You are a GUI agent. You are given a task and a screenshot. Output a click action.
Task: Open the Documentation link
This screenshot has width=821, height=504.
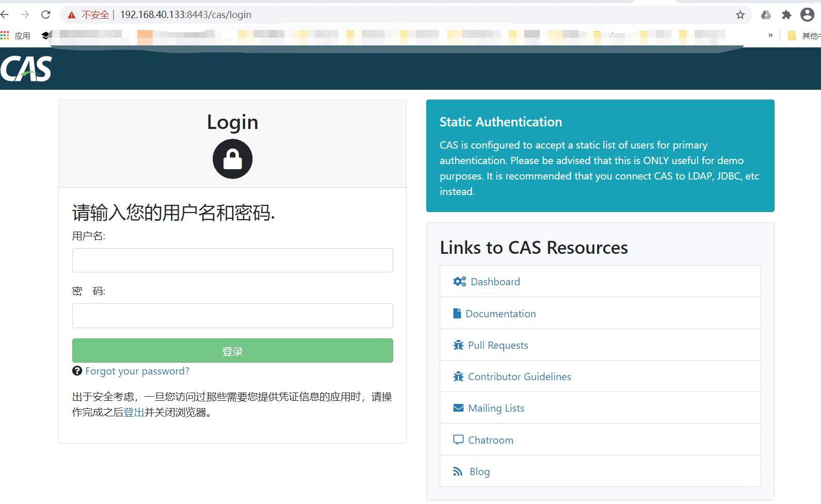pyautogui.click(x=501, y=314)
